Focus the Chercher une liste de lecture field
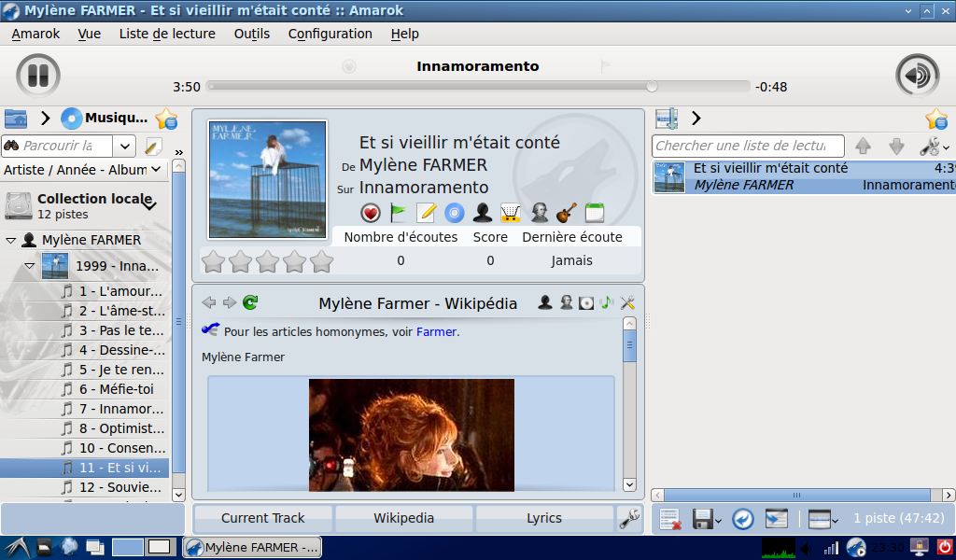956x560 pixels. click(748, 146)
